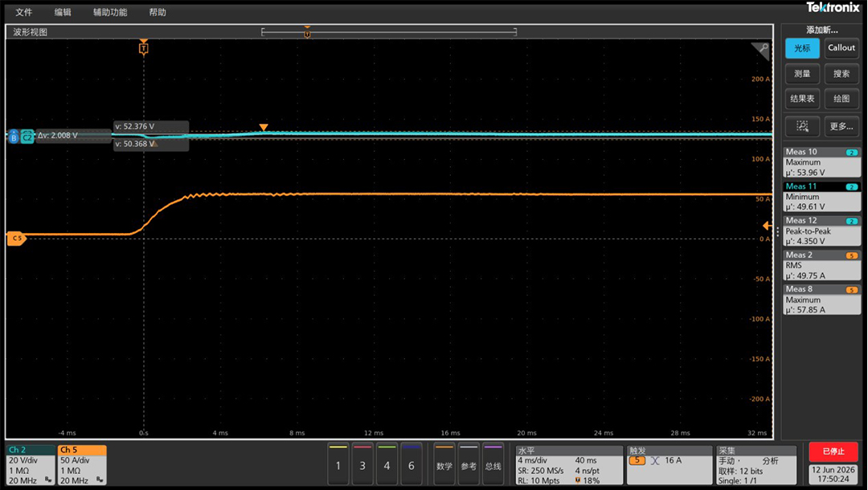Click the blue B cursor handle
Screen dimensions: 868x490
(14, 136)
